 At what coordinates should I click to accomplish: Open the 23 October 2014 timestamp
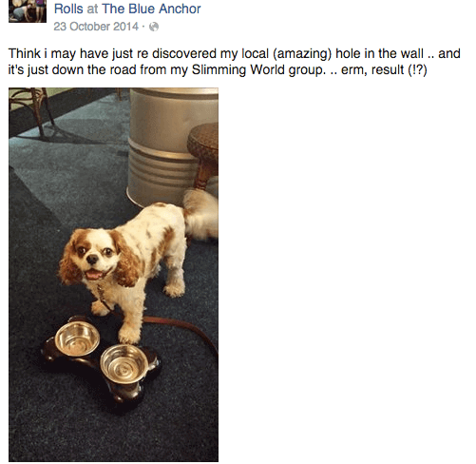(96, 27)
